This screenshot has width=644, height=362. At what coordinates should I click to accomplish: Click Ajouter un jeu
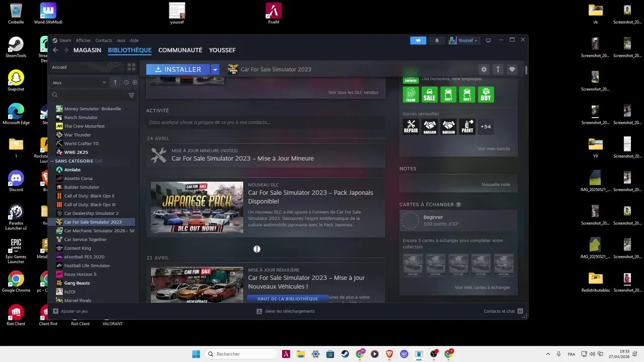[70, 311]
